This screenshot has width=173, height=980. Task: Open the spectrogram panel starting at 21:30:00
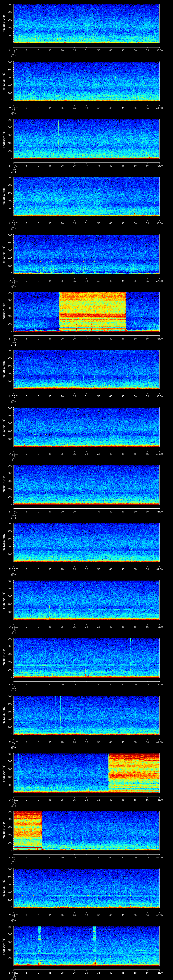point(86,81)
